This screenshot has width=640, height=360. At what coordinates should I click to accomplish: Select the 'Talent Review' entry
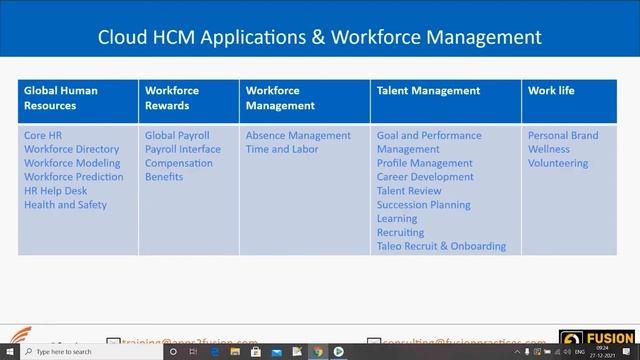[409, 191]
